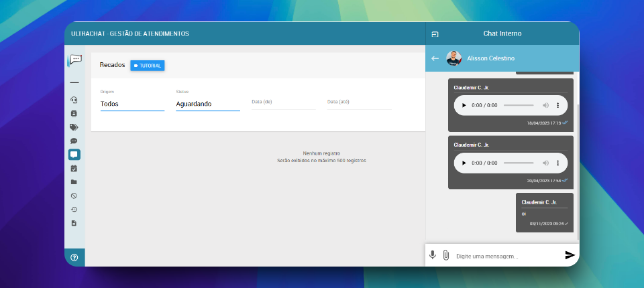Open options menu on first audio message
The height and width of the screenshot is (288, 644).
click(x=557, y=106)
